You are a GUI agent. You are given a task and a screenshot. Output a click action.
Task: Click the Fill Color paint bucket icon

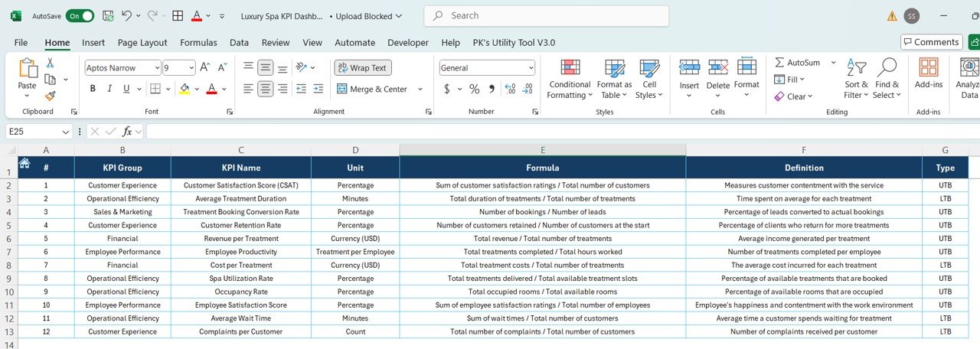pyautogui.click(x=185, y=89)
